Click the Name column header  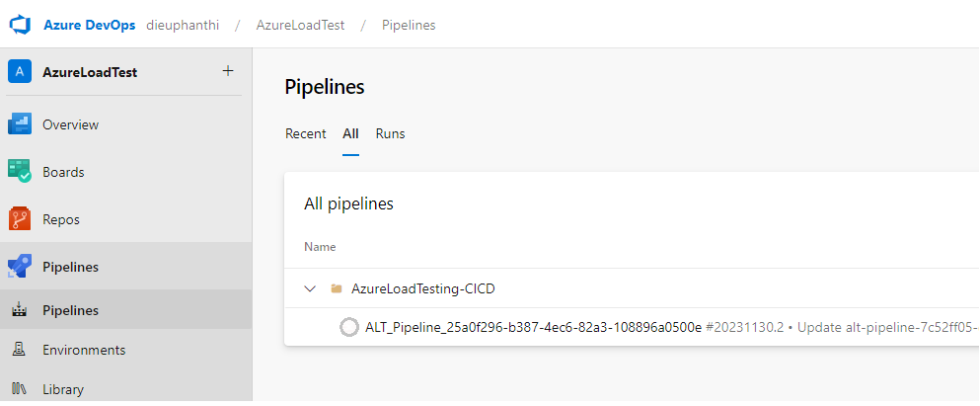pyautogui.click(x=320, y=247)
